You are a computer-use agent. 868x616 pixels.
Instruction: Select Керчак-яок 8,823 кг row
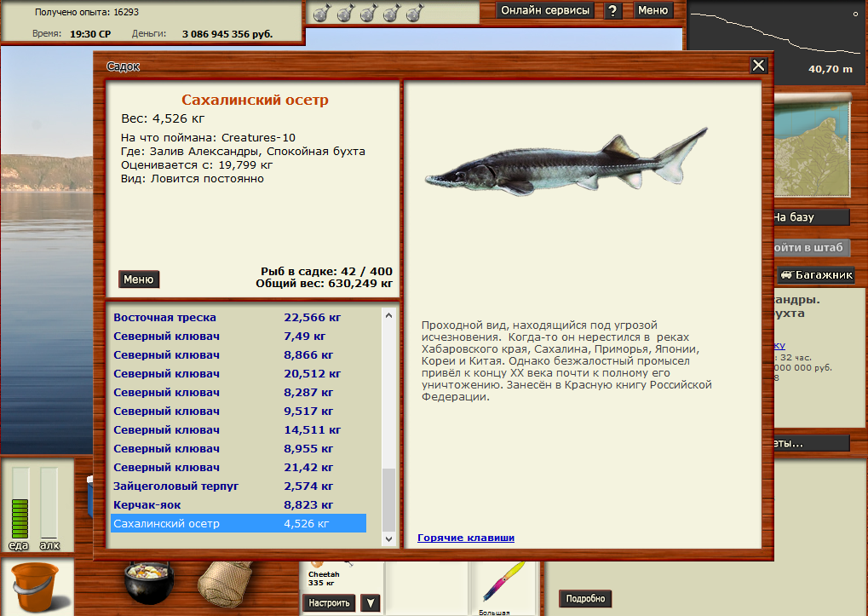[238, 505]
